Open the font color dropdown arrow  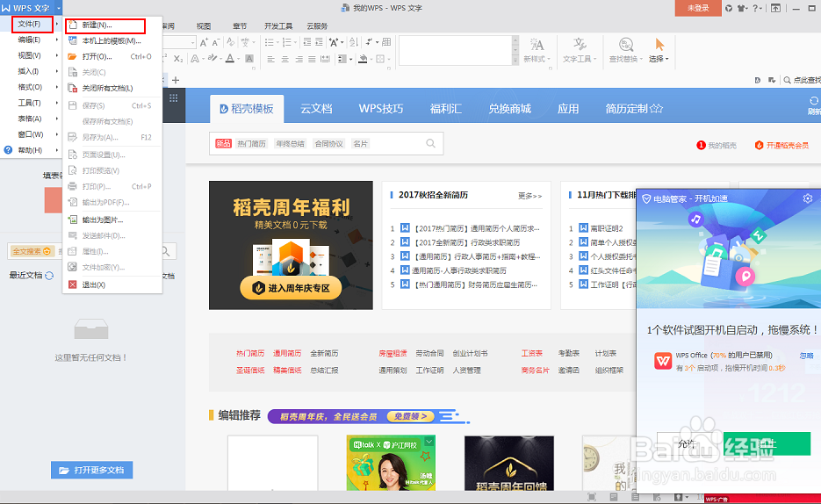(237, 59)
